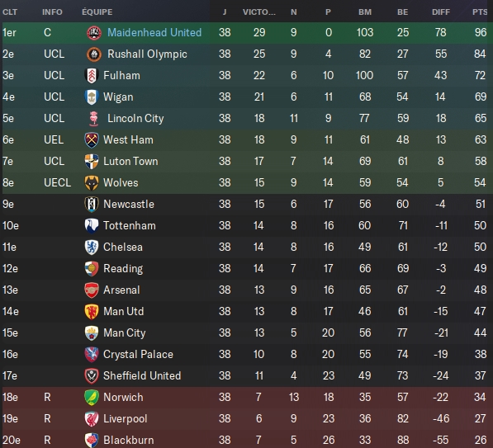Open the Maidenhead United team link
Viewport: 493px width, 448px height.
pos(154,33)
